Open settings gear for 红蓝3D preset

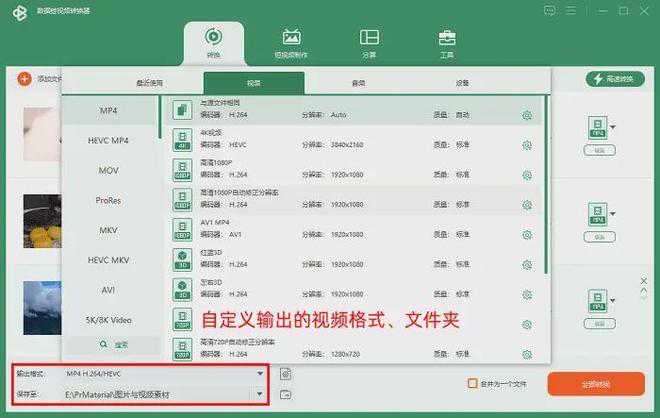(x=527, y=265)
